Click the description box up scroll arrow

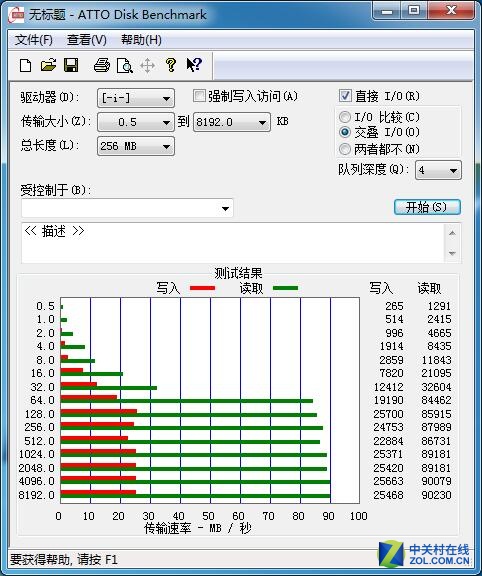[452, 233]
